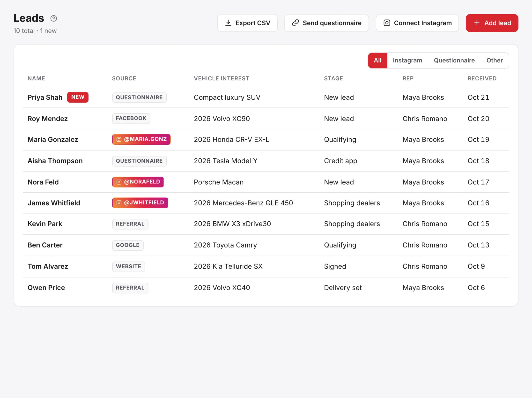Click the 2026 Volvo XC90 cell
This screenshot has height=398, width=532.
pyautogui.click(x=222, y=119)
